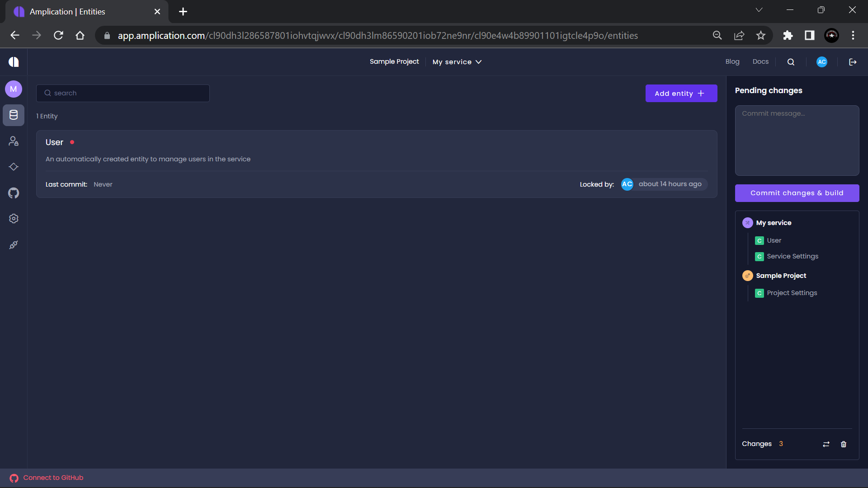Open the search icon in the top bar
The height and width of the screenshot is (488, 868).
[x=790, y=62]
